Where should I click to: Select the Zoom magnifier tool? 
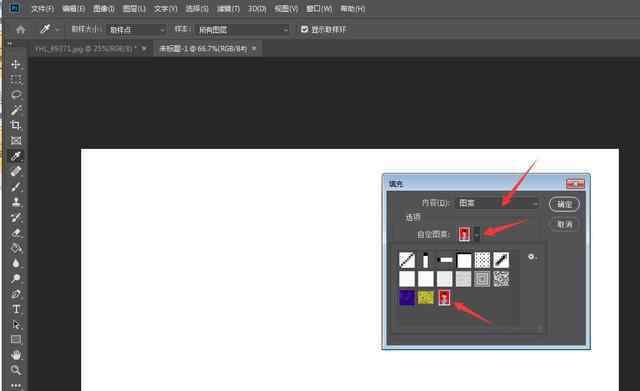16,370
